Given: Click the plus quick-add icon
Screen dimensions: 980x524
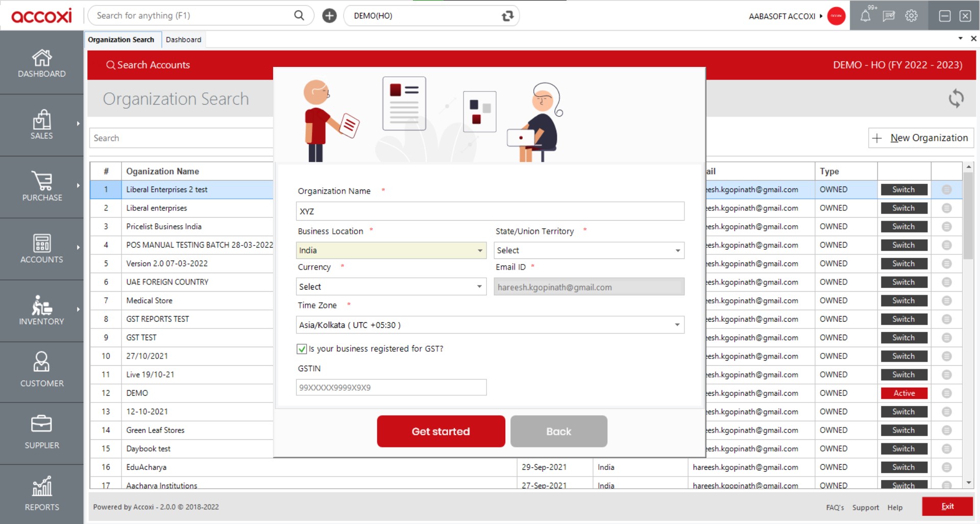Looking at the screenshot, I should point(329,16).
